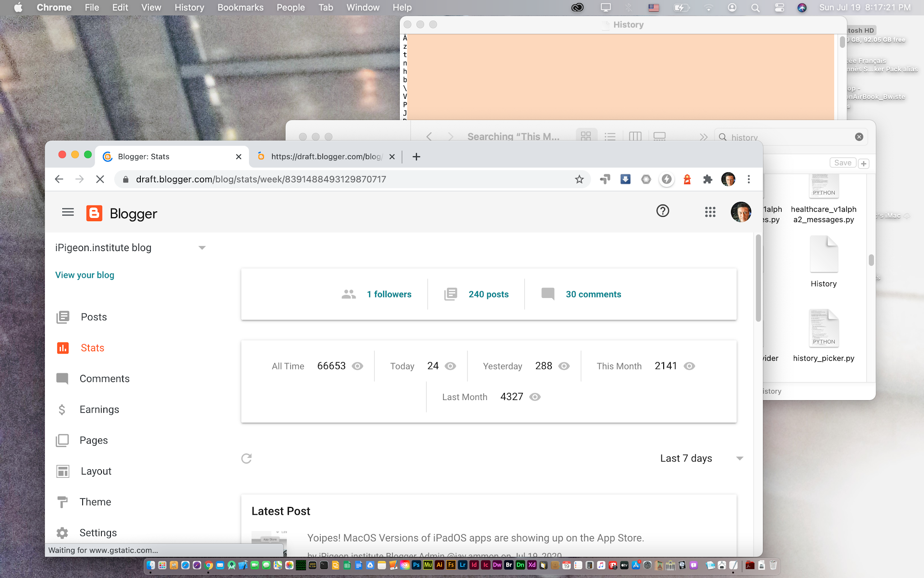Click the Layout sidebar icon
924x578 pixels.
(x=63, y=471)
